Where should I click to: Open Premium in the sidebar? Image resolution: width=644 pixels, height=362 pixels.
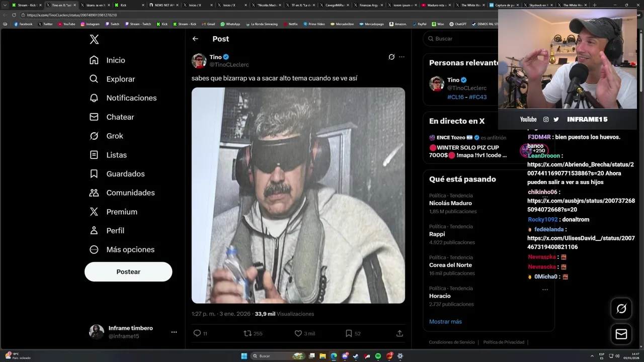click(x=113, y=212)
